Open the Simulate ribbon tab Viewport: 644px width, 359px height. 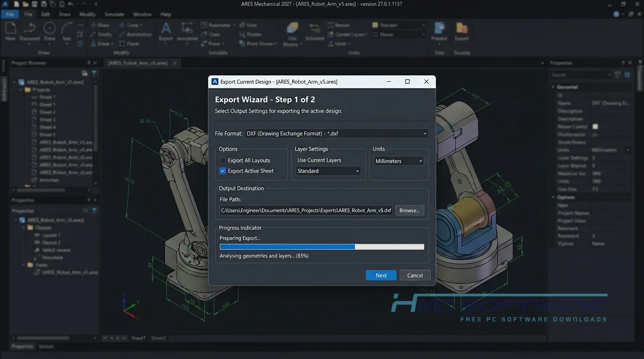(114, 14)
